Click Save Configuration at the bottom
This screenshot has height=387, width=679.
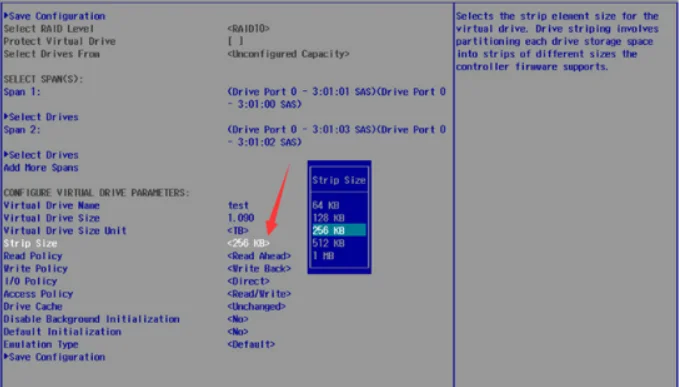55,357
